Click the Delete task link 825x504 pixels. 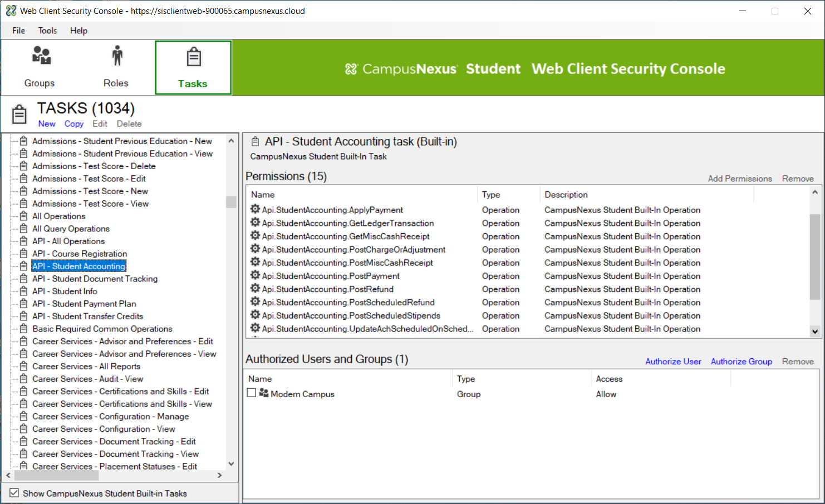[129, 123]
